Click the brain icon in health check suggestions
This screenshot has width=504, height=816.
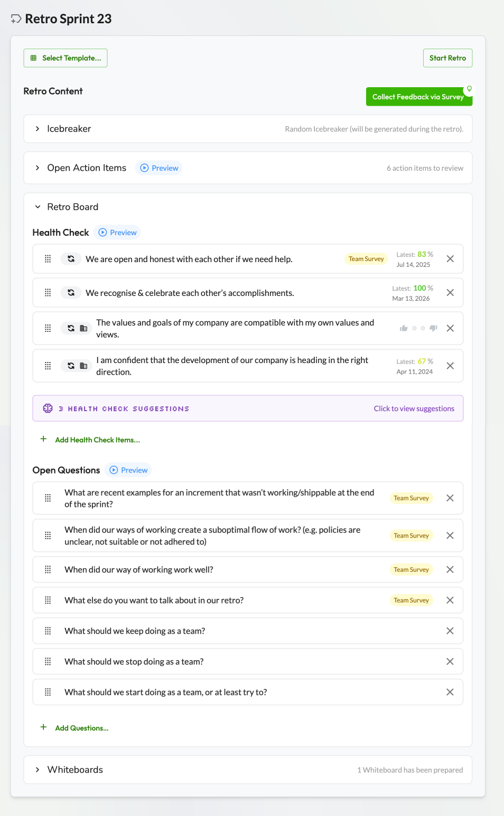(48, 409)
